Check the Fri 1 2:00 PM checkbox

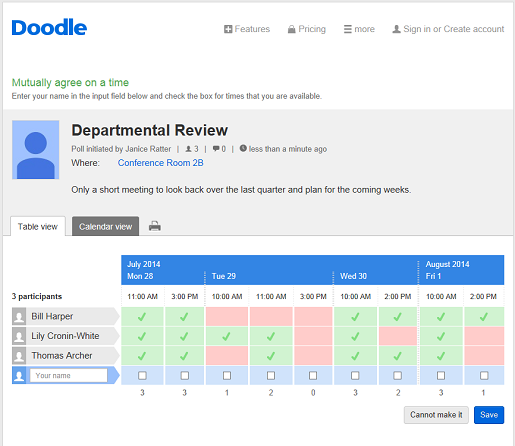(x=484, y=376)
